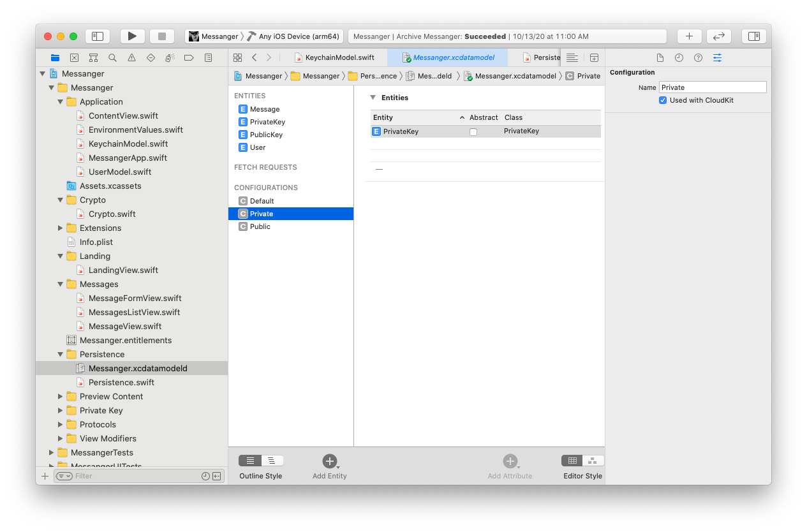Viewport: 807px width, 532px height.
Task: Show the File inspector
Action: (x=660, y=57)
